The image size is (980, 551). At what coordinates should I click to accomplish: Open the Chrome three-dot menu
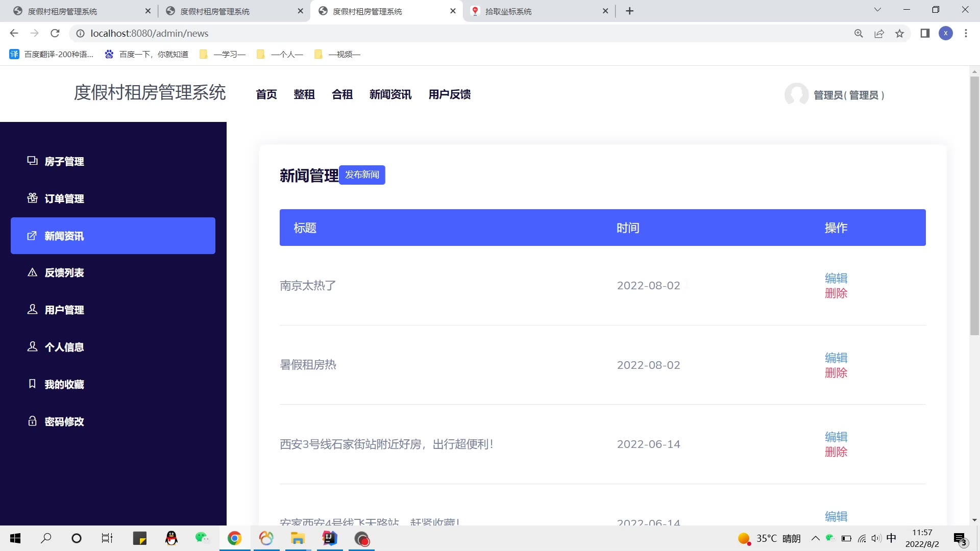pos(966,33)
